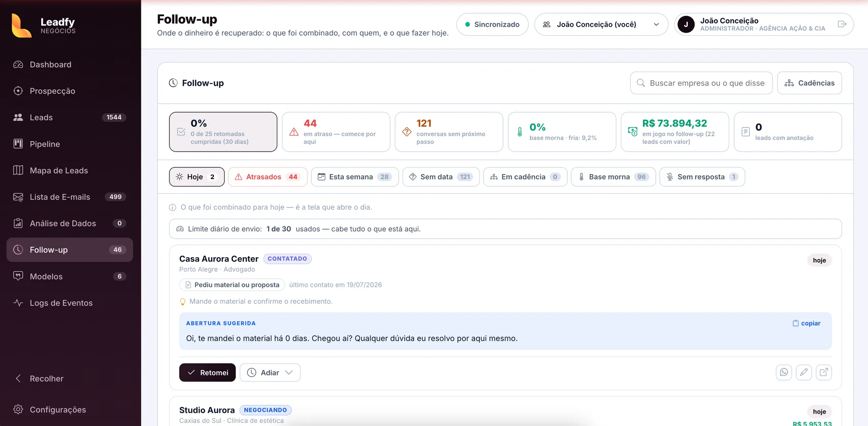868x426 pixels.
Task: Click the Retomei button
Action: (x=207, y=372)
